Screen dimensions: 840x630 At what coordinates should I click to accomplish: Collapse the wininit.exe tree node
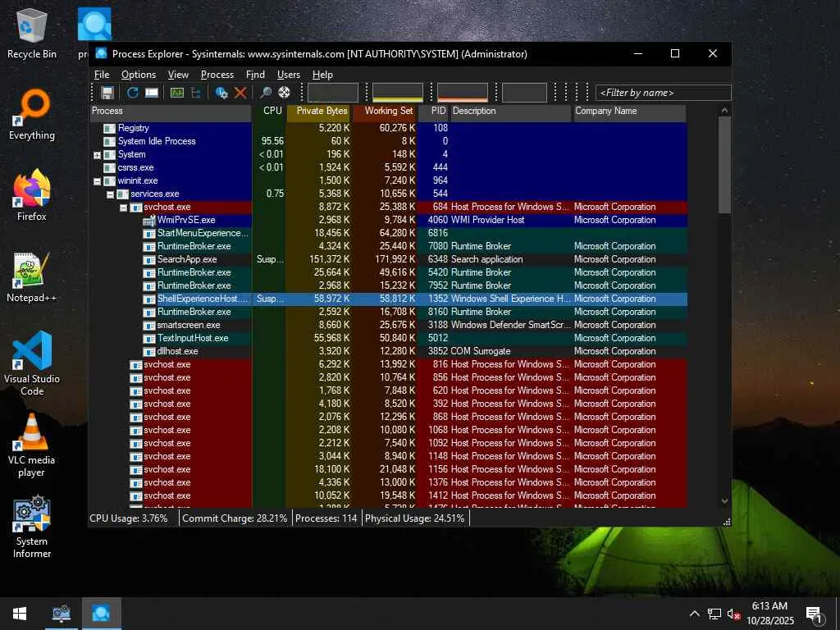(97, 181)
